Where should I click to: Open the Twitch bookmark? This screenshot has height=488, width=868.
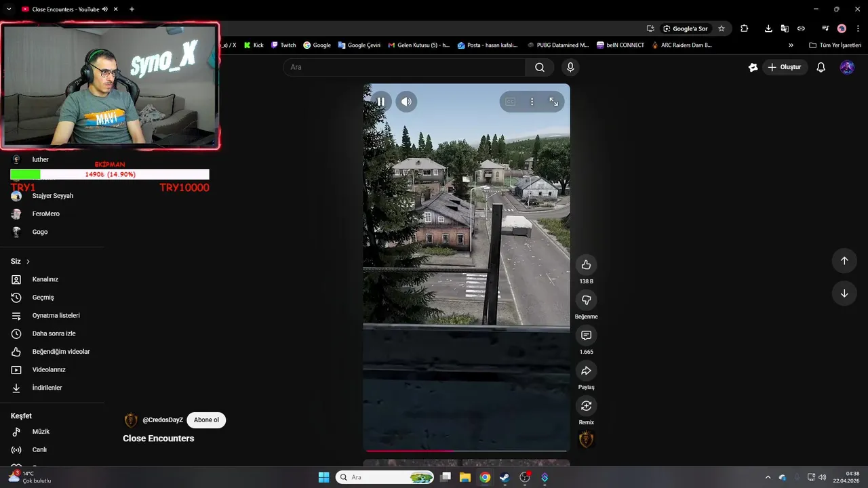coord(283,45)
